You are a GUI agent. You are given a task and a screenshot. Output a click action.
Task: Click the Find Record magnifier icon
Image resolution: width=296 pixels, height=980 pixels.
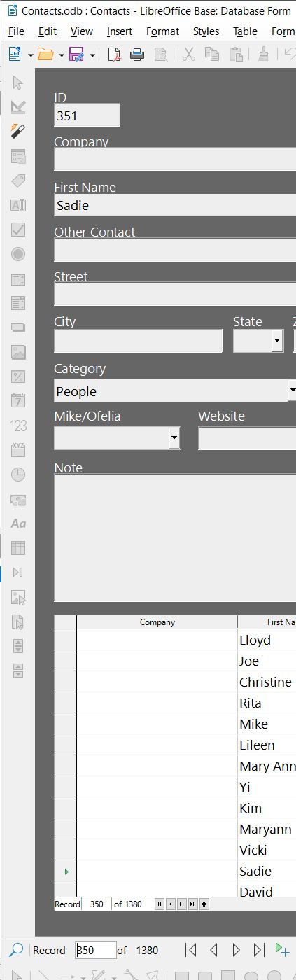(16, 950)
